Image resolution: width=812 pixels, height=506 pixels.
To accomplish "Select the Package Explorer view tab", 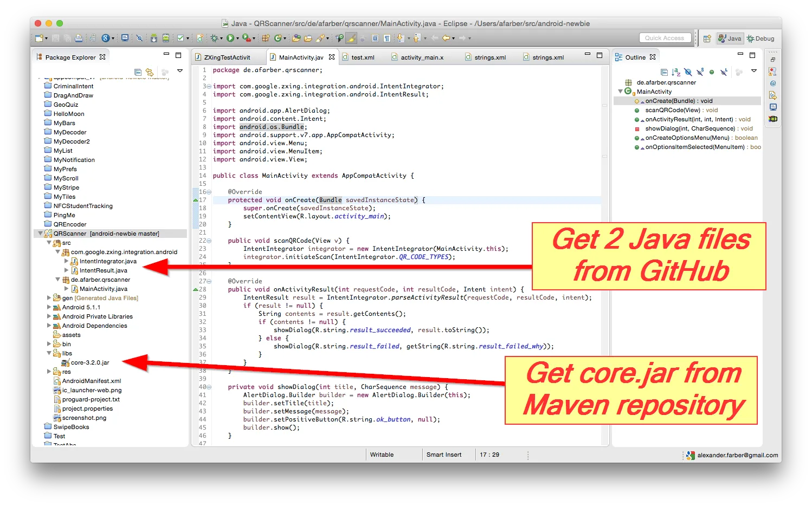I will pos(70,57).
